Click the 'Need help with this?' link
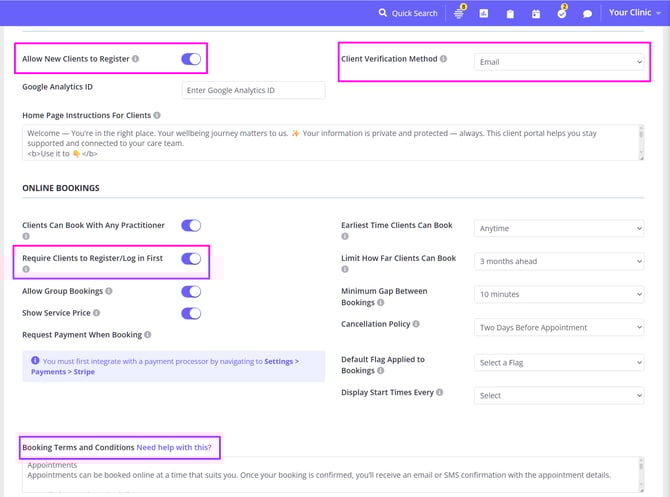The image size is (670, 497). (x=181, y=447)
